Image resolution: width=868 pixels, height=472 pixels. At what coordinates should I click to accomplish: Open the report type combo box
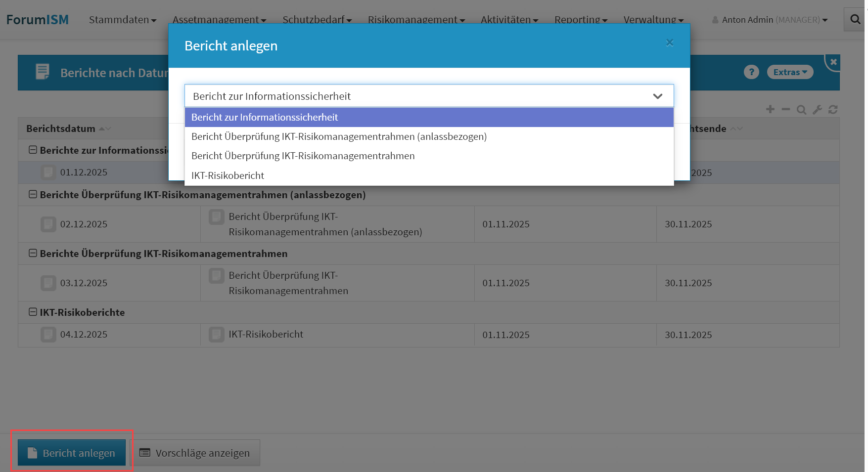tap(429, 96)
